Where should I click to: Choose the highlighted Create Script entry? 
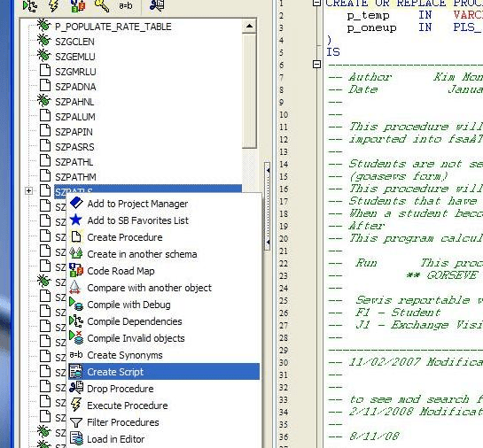click(x=164, y=372)
